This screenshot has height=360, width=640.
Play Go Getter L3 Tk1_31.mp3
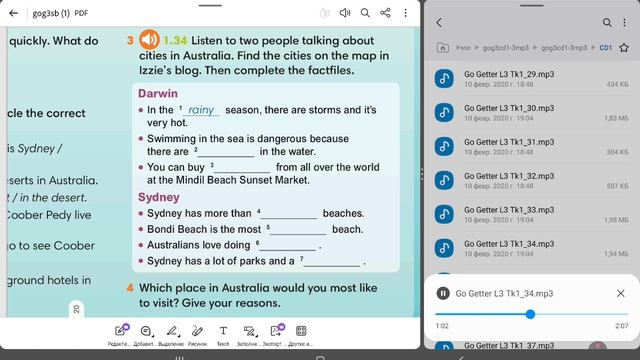[531, 147]
